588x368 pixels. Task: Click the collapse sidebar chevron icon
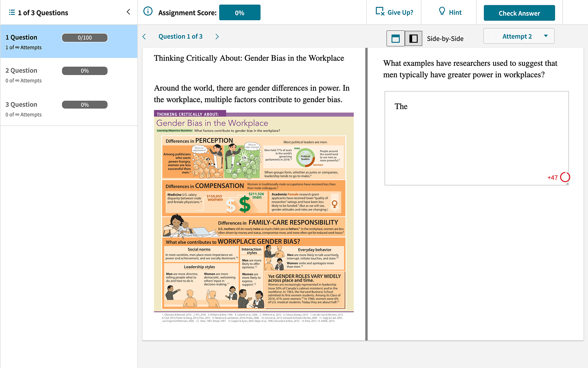tap(128, 12)
